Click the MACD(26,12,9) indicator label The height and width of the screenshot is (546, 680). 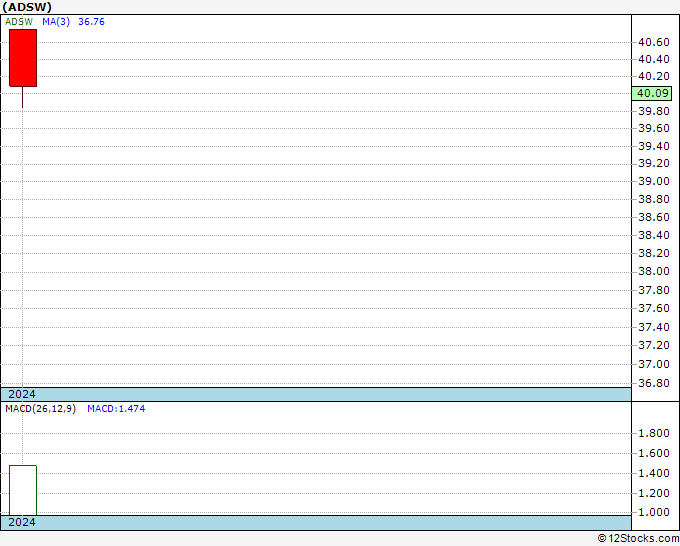tap(40, 409)
